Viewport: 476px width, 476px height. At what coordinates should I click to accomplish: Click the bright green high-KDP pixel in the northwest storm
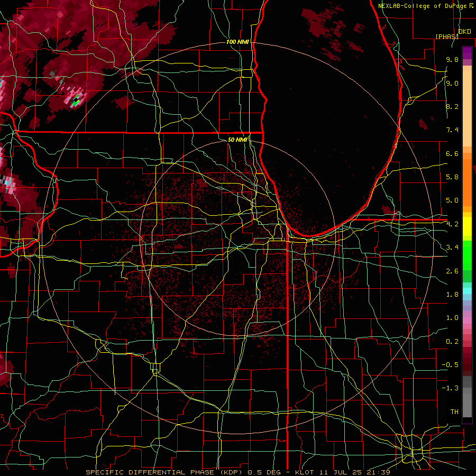(x=75, y=103)
